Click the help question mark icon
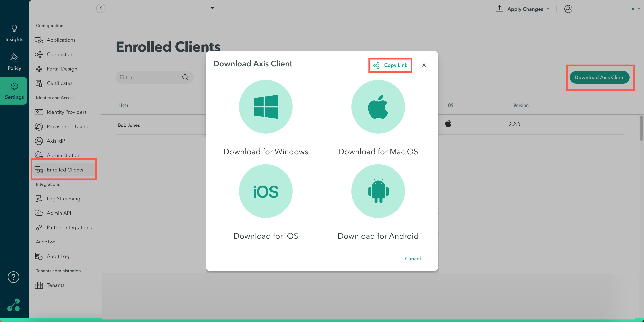Viewport: 644px width, 322px height. click(14, 277)
